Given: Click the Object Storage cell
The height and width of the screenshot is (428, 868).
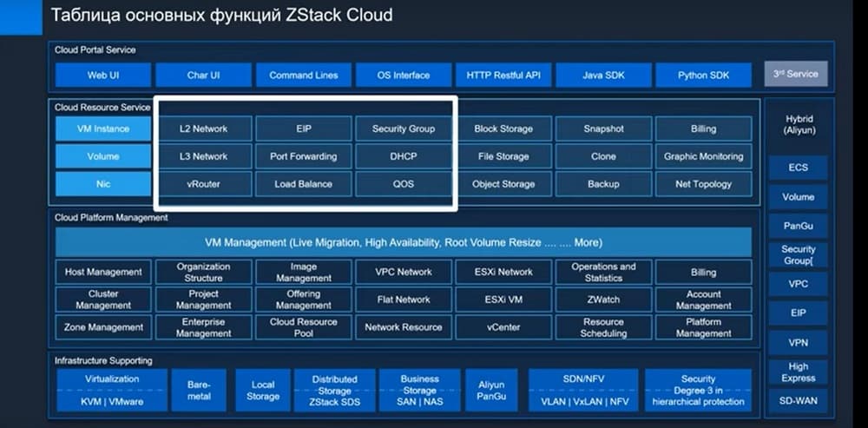Looking at the screenshot, I should [503, 184].
